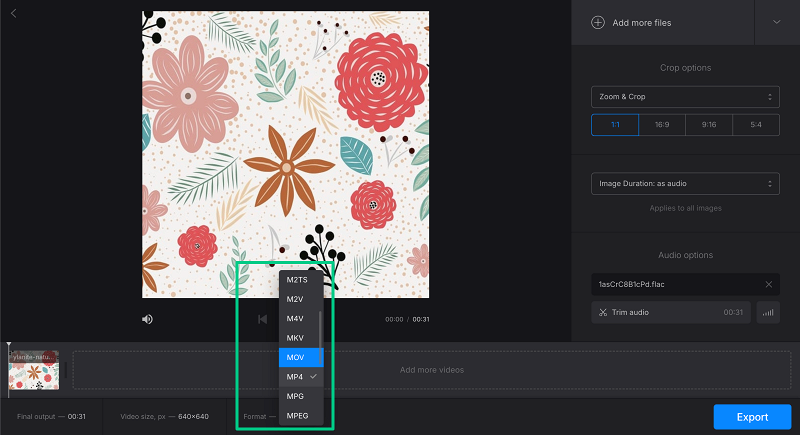Choose MOV format
The image size is (800, 435).
point(301,357)
